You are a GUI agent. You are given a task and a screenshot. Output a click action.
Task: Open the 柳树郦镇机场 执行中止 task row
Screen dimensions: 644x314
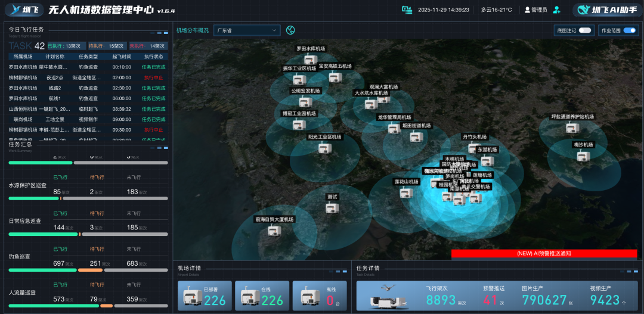[x=88, y=77]
